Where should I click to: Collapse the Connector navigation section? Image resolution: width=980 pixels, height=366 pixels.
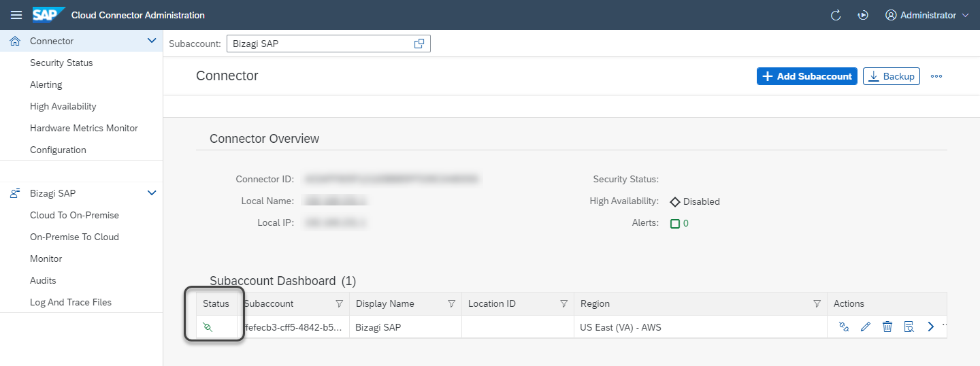(152, 41)
